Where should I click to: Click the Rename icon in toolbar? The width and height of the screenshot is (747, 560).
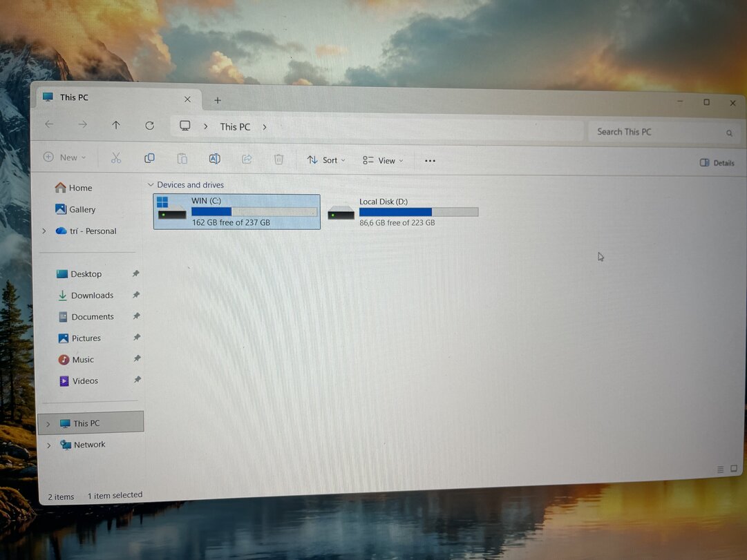pos(214,159)
